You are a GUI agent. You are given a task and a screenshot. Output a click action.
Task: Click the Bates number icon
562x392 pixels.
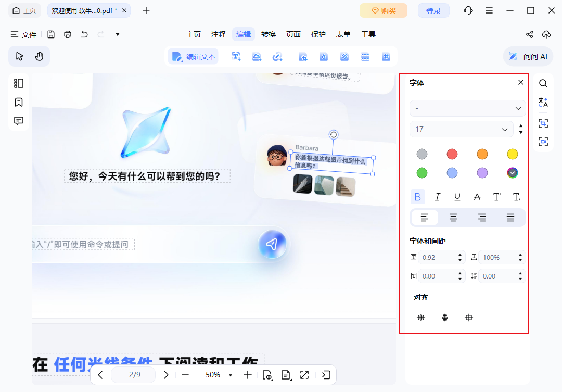click(x=386, y=57)
